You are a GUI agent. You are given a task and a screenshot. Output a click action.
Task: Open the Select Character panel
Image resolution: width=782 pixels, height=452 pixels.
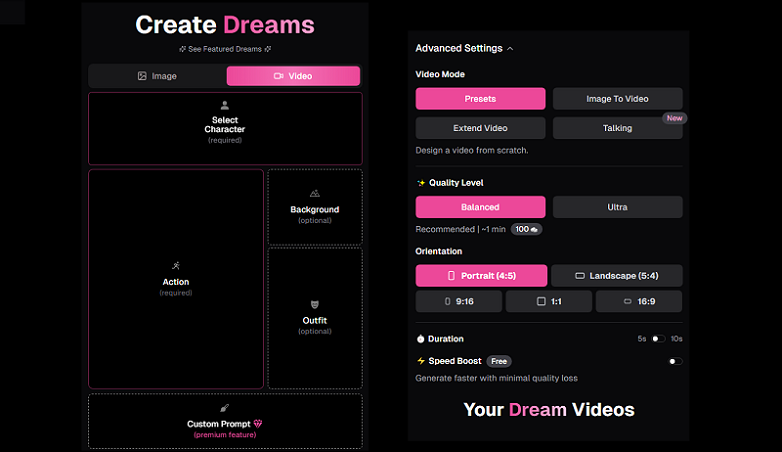click(225, 128)
